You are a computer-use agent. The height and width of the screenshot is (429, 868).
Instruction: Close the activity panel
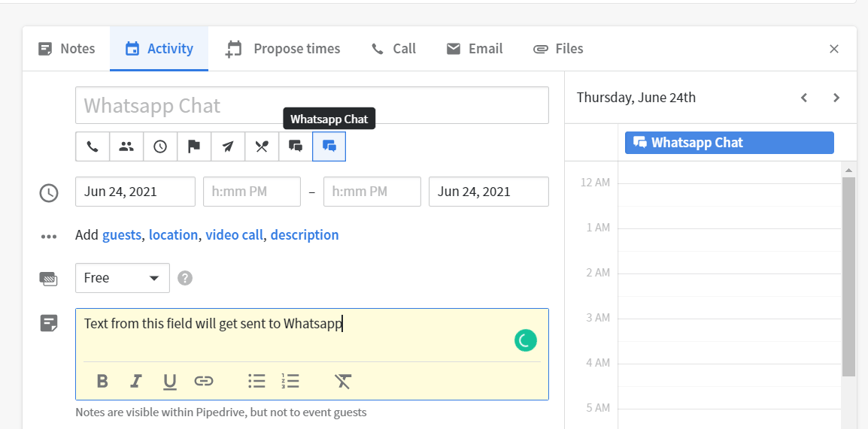click(834, 49)
